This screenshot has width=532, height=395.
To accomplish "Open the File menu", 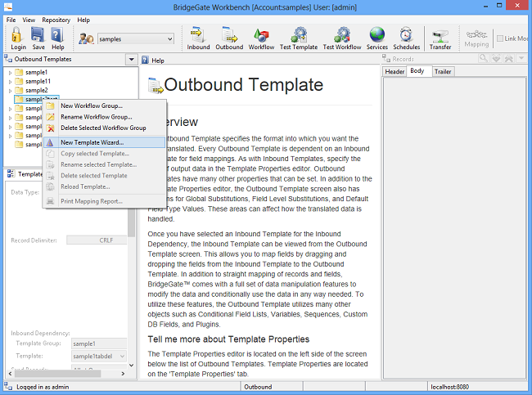I will (11, 20).
